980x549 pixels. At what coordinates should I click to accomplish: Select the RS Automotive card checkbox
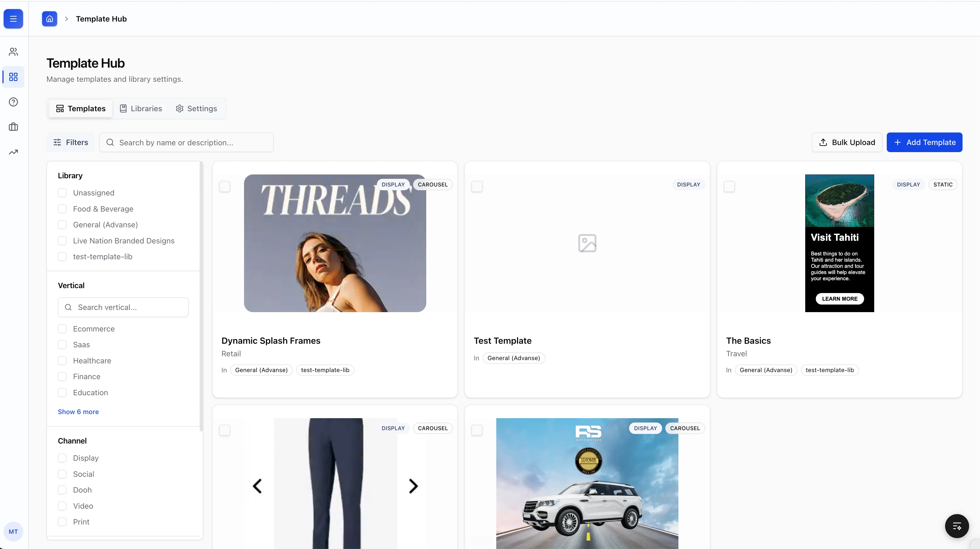coord(477,430)
